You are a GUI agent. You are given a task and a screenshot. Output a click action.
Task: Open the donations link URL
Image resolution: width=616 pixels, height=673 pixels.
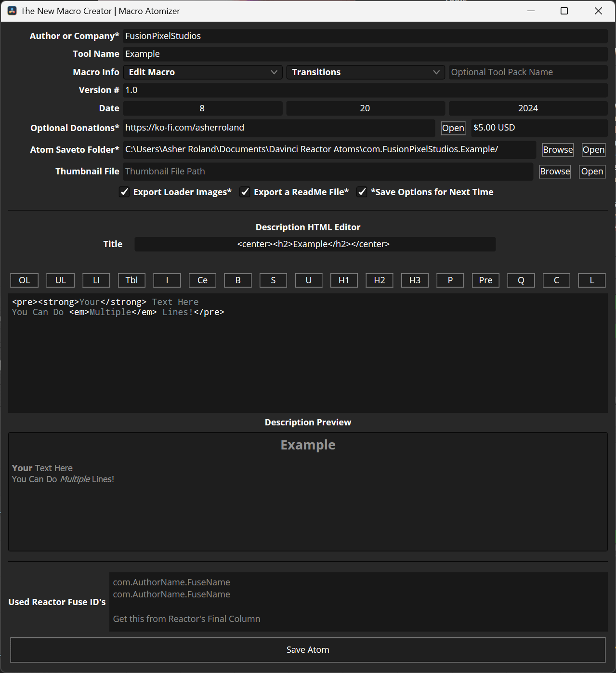(x=453, y=128)
